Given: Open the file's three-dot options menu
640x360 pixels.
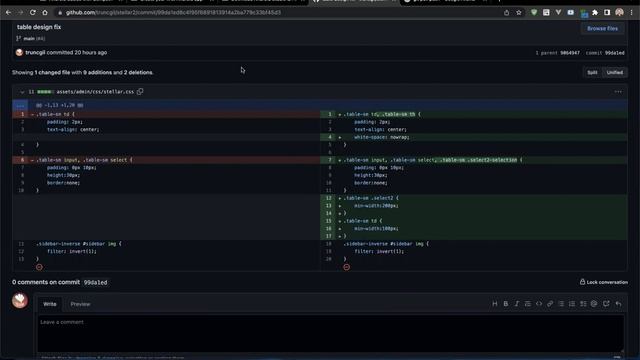Looking at the screenshot, I should coord(618,92).
